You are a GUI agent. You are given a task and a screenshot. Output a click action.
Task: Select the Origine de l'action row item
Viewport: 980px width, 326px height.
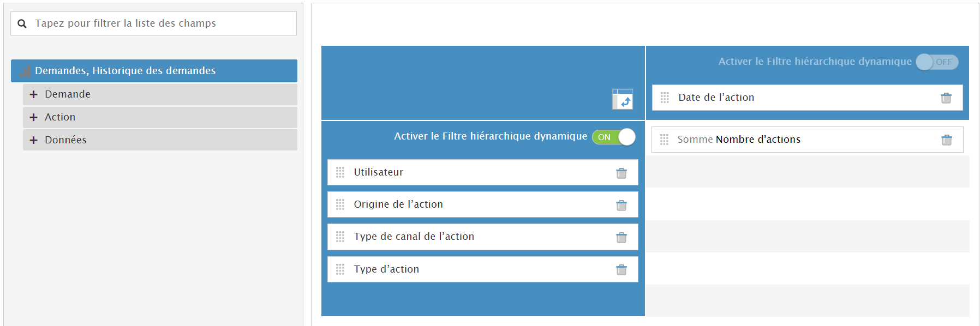coord(398,204)
